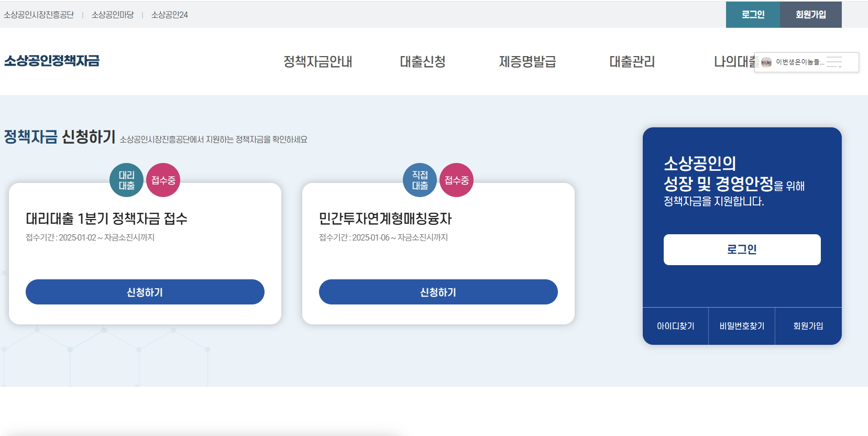The height and width of the screenshot is (436, 868).
Task: Open the 아이디찾기 link
Action: tap(675, 326)
